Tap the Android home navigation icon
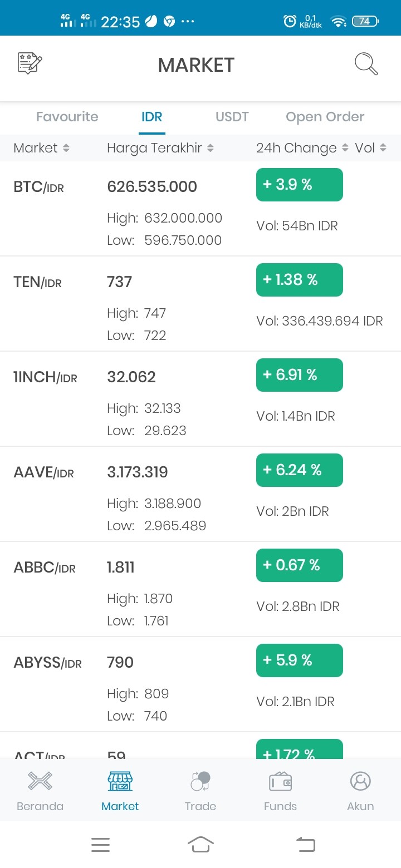 coord(200,844)
